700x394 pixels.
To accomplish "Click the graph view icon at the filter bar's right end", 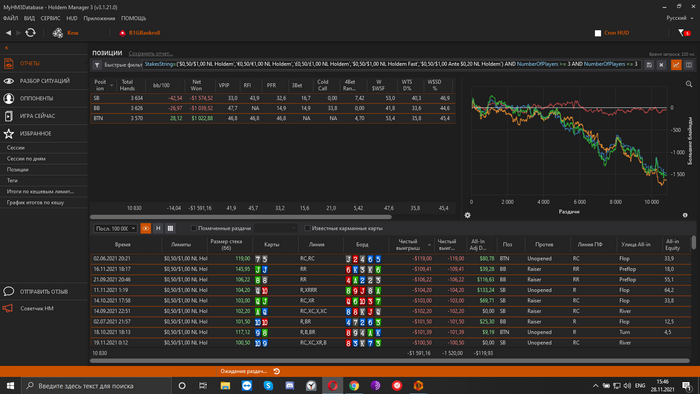I will pyautogui.click(x=676, y=65).
